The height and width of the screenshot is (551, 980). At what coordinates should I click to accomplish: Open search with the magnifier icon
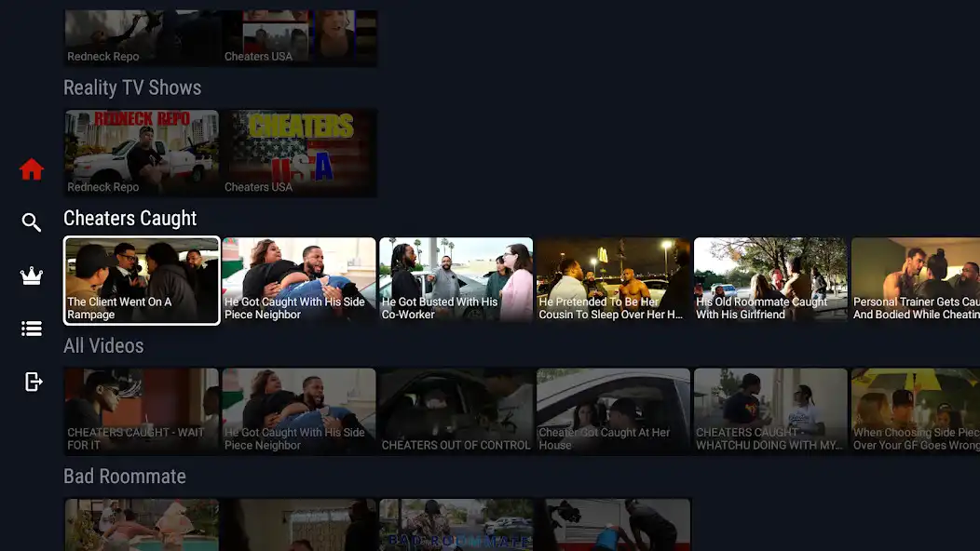coord(32,222)
